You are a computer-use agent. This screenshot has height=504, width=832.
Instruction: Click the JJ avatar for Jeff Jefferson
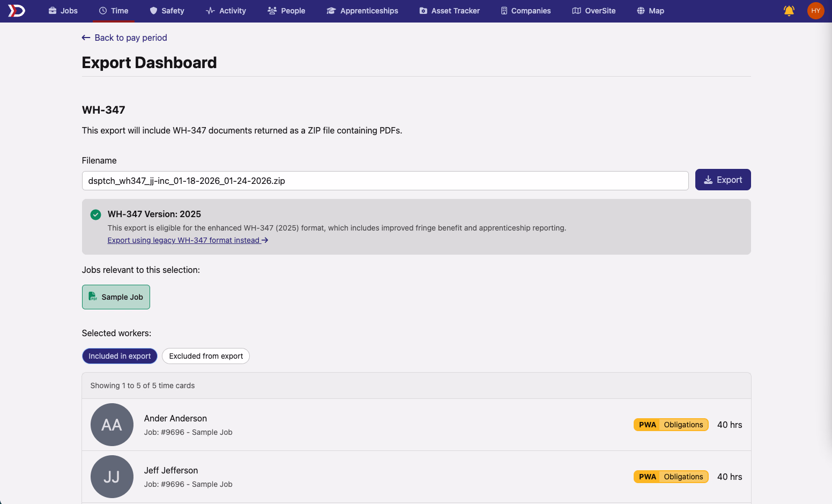click(x=112, y=477)
